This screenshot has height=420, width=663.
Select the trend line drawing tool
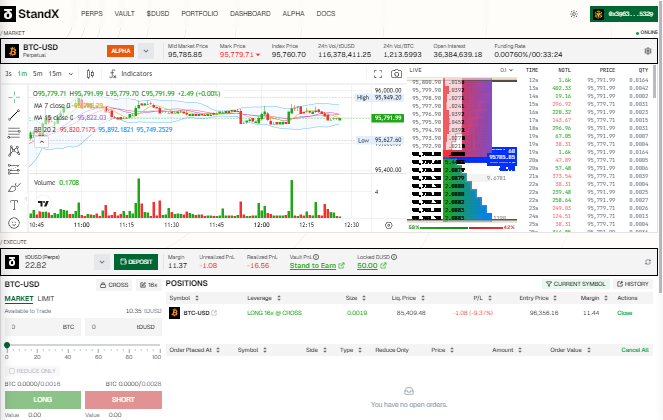[14, 115]
